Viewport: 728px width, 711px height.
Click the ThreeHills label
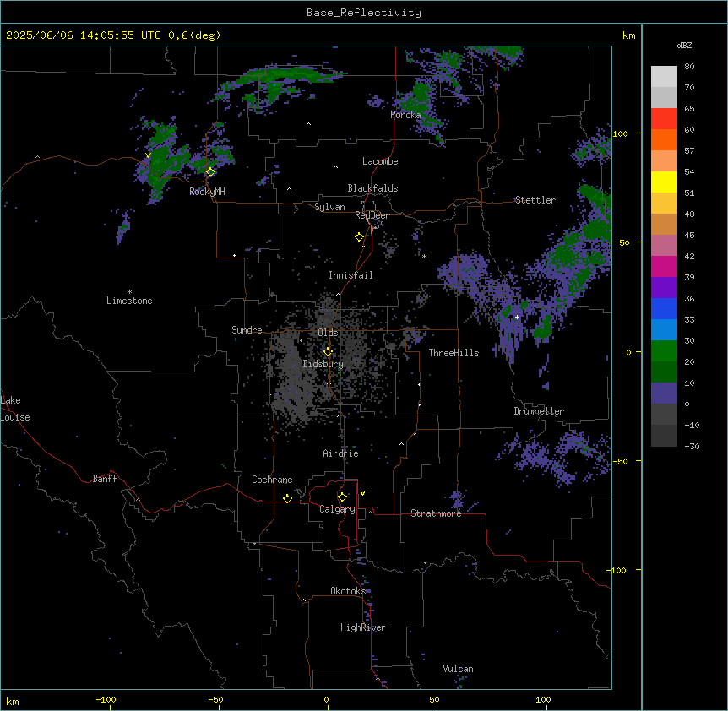tap(454, 353)
